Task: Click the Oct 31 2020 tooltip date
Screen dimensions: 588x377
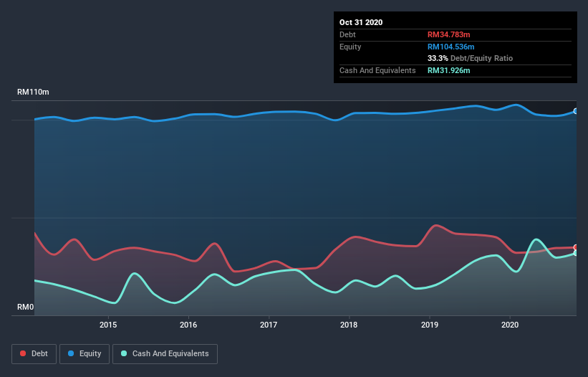Action: 361,22
